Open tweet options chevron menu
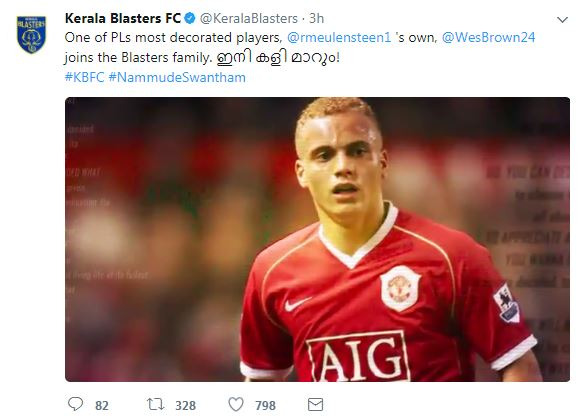Screen dimensions: 578x419 click(562, 20)
